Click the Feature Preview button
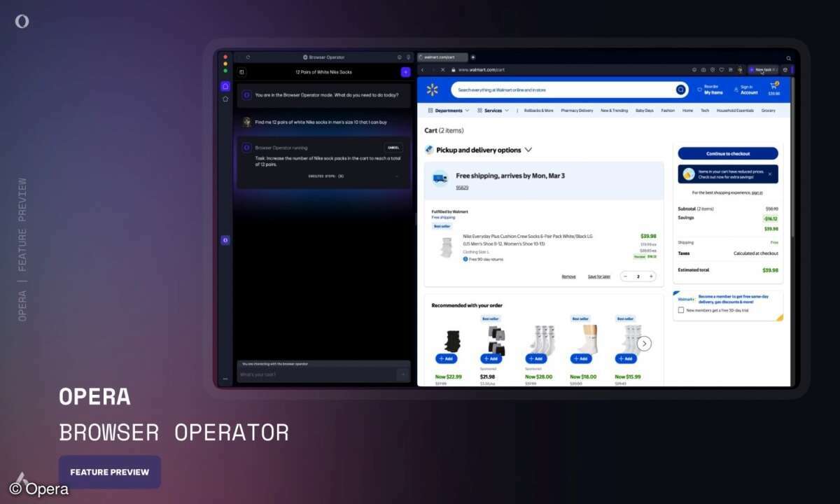The height and width of the screenshot is (504, 840). point(110,472)
